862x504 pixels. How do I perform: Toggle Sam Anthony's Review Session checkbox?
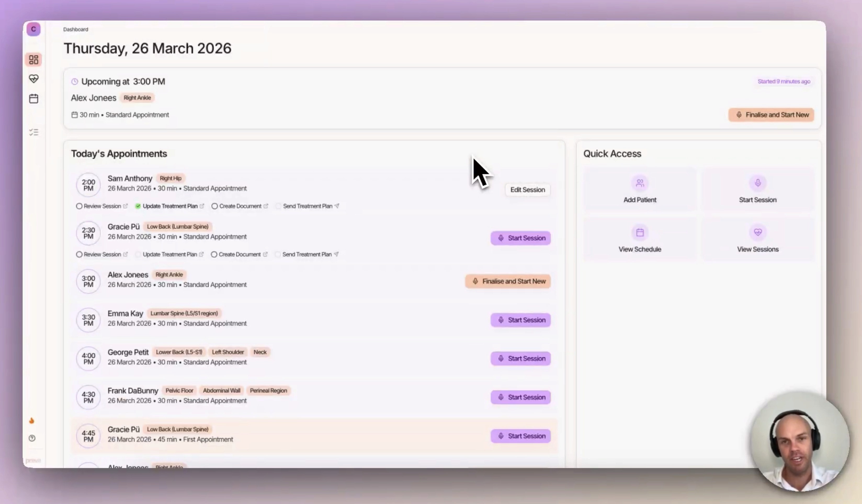tap(79, 206)
